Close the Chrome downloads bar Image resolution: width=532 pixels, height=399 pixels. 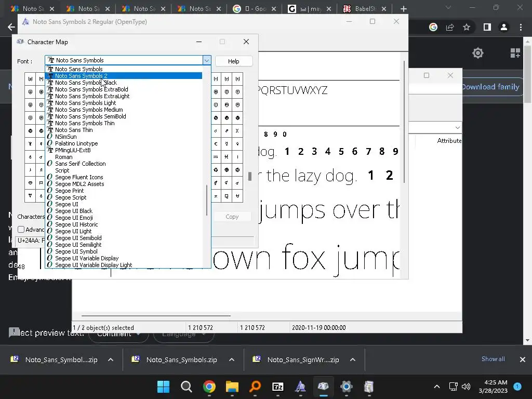click(x=523, y=360)
